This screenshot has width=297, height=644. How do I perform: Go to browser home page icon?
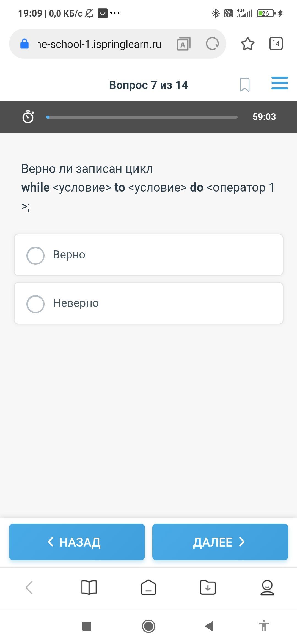click(148, 587)
